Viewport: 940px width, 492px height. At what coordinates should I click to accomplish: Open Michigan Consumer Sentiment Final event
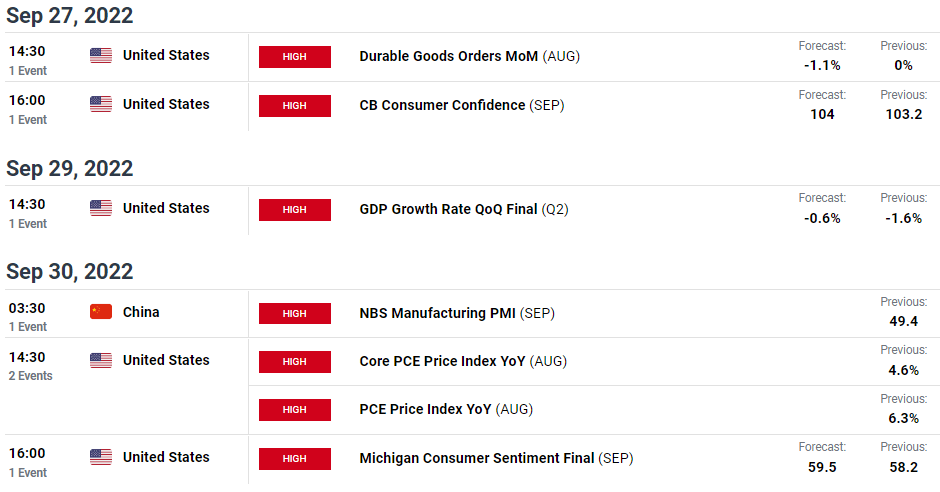496,458
